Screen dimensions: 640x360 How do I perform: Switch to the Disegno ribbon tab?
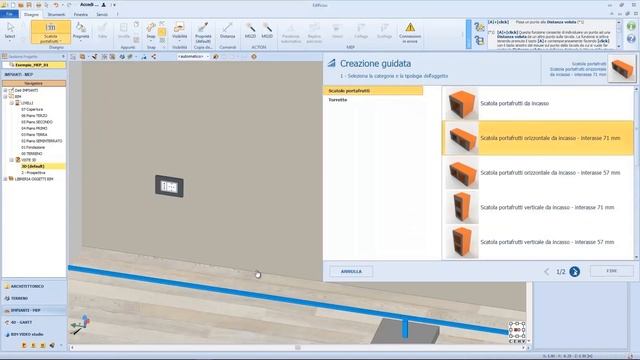coord(31,14)
